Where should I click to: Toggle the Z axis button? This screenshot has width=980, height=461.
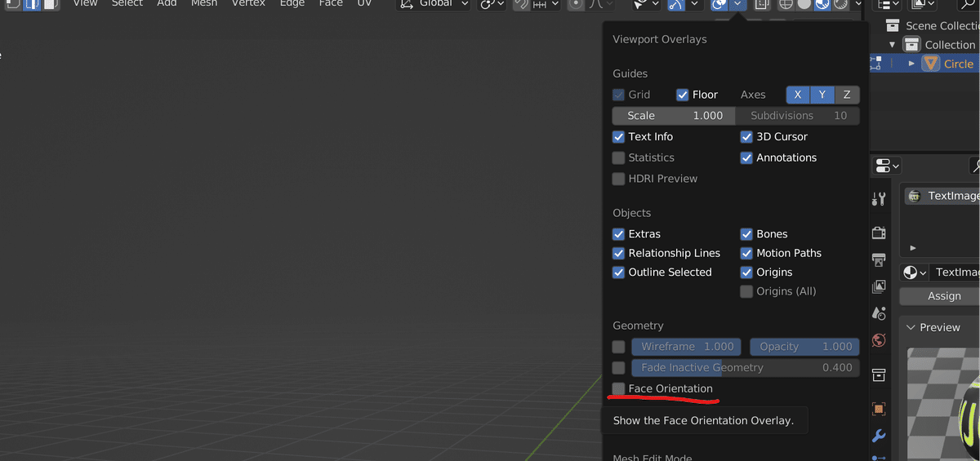click(847, 95)
